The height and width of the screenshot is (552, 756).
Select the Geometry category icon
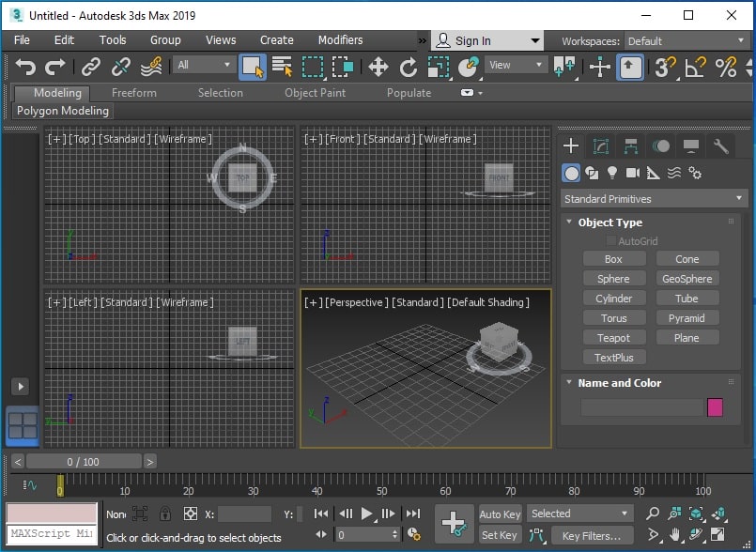click(x=571, y=173)
